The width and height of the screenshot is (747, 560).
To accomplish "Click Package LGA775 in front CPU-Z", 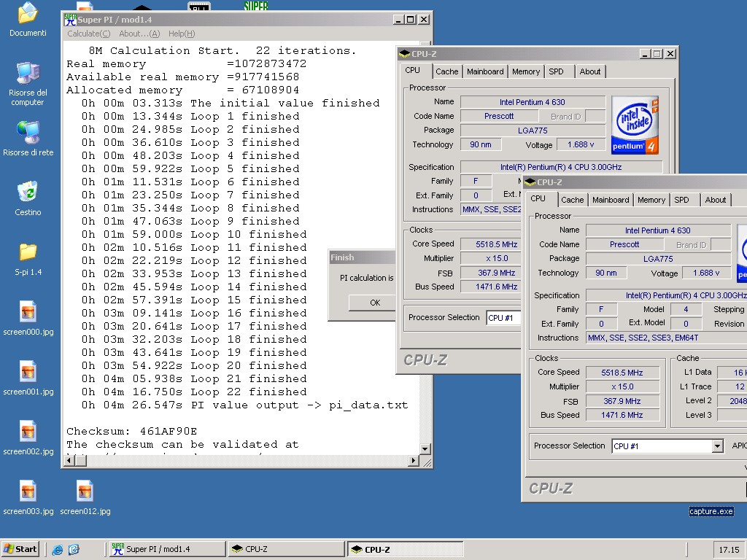I will (x=658, y=259).
